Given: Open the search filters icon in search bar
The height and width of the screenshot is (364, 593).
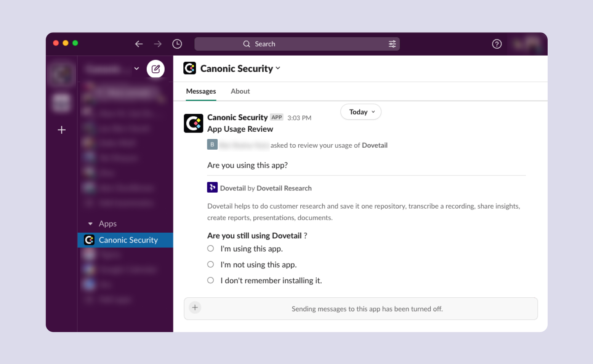Looking at the screenshot, I should pos(392,44).
